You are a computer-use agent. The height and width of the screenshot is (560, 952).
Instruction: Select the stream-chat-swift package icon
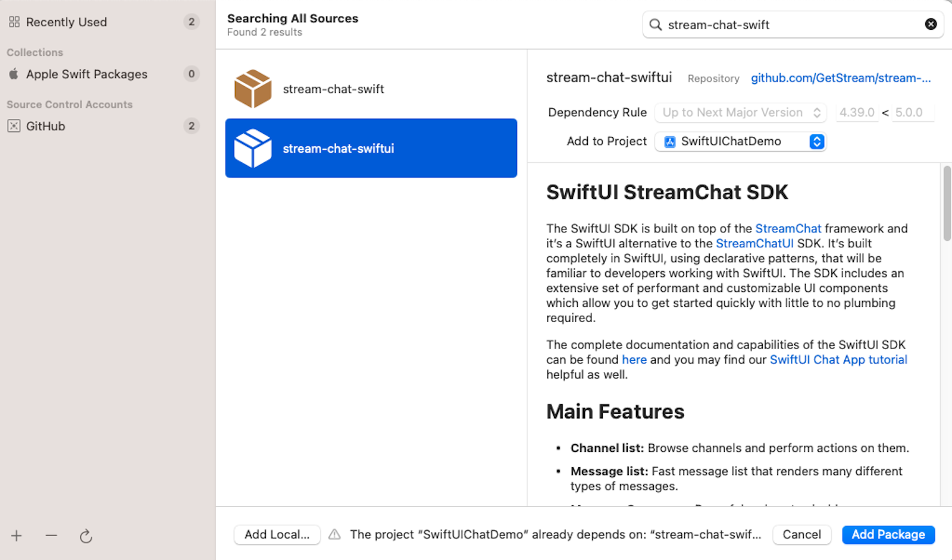click(x=253, y=88)
